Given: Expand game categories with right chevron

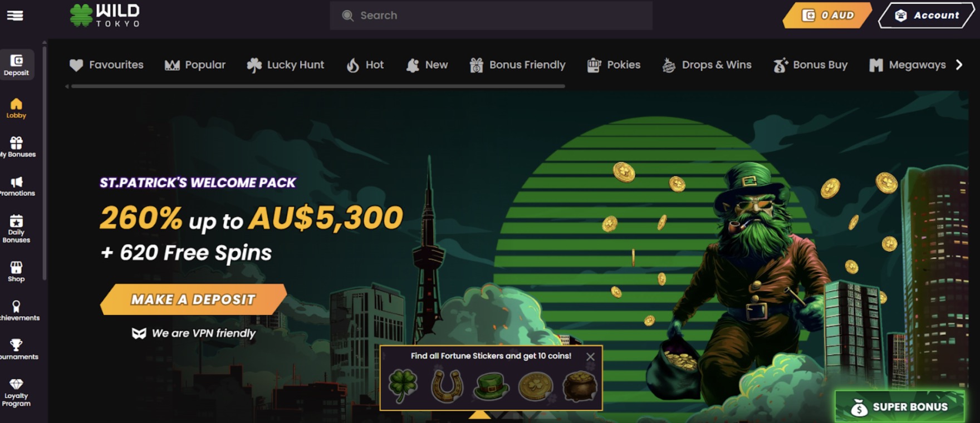Looking at the screenshot, I should pos(959,65).
